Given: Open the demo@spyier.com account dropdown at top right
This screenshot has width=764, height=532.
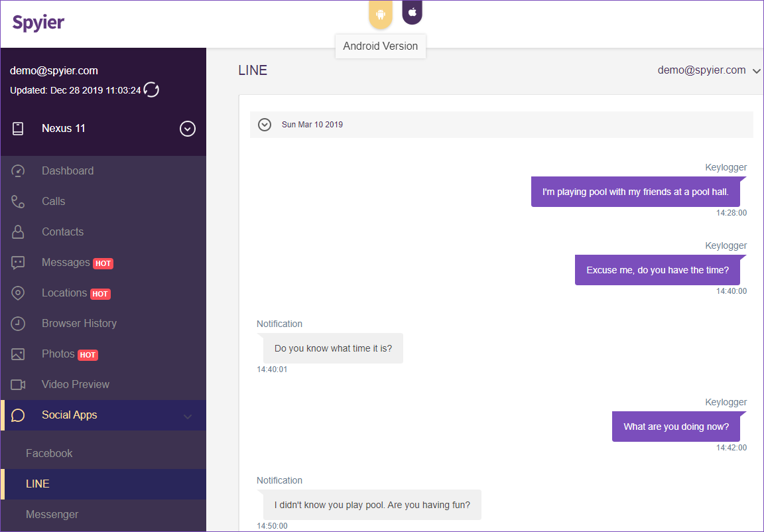Looking at the screenshot, I should click(709, 70).
